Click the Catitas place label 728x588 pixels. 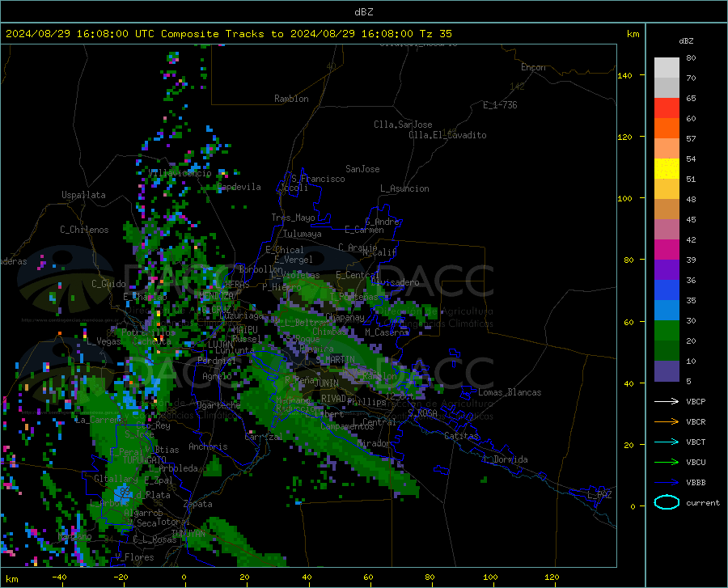tap(462, 436)
